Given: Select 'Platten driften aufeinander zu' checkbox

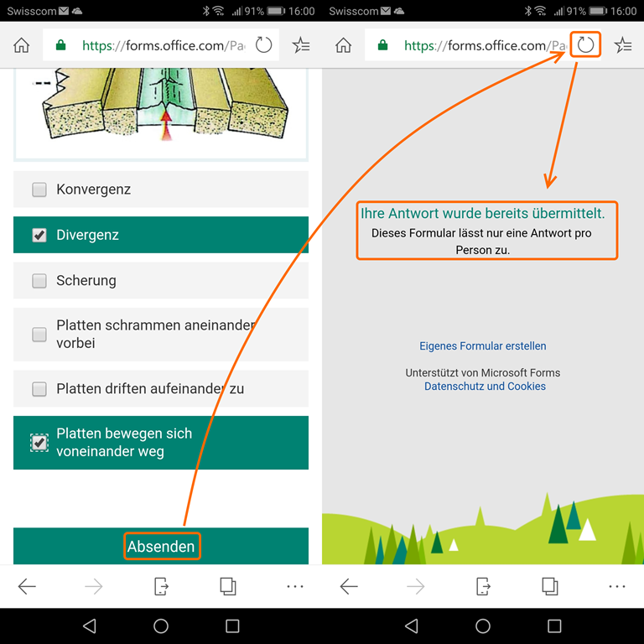Looking at the screenshot, I should (x=39, y=389).
